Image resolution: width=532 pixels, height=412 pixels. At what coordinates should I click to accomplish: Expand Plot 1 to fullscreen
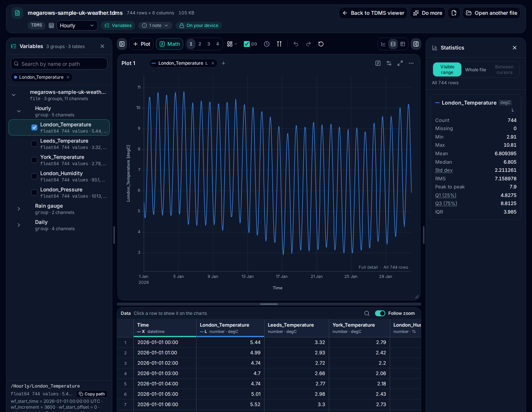[x=400, y=63]
